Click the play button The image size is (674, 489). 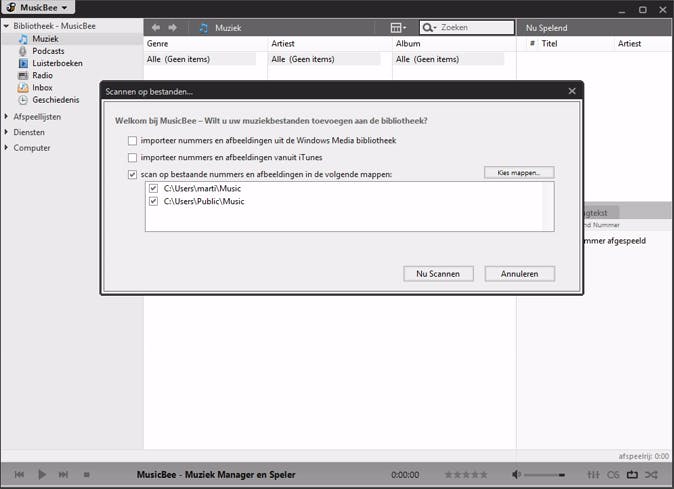click(x=42, y=474)
